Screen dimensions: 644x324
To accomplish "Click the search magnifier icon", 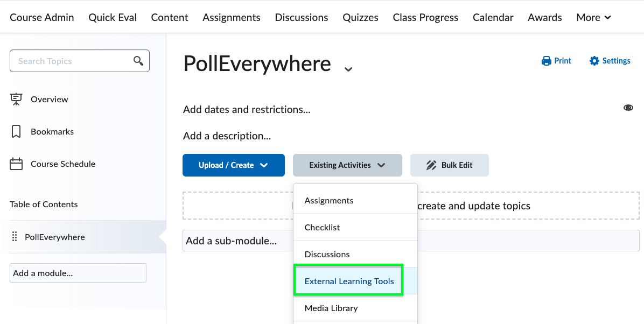I will (x=138, y=61).
